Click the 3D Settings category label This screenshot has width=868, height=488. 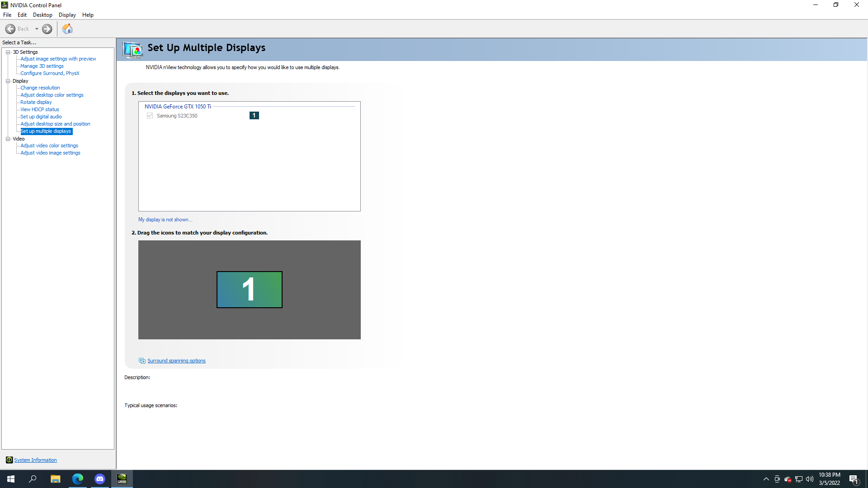click(25, 52)
